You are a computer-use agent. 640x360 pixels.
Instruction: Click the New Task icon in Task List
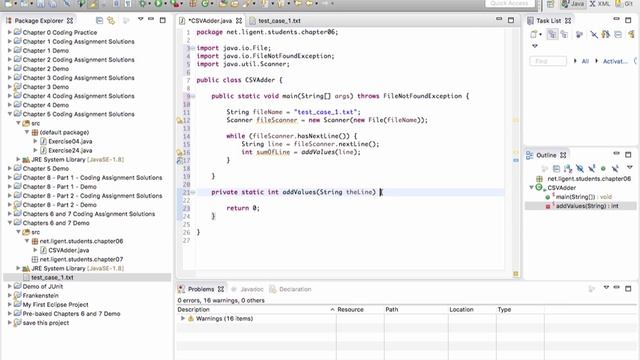point(534,35)
